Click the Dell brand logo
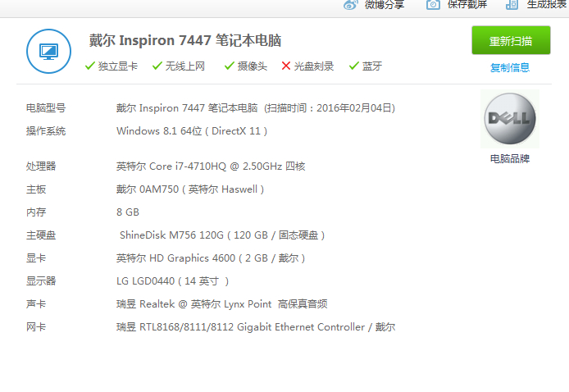 click(x=510, y=119)
